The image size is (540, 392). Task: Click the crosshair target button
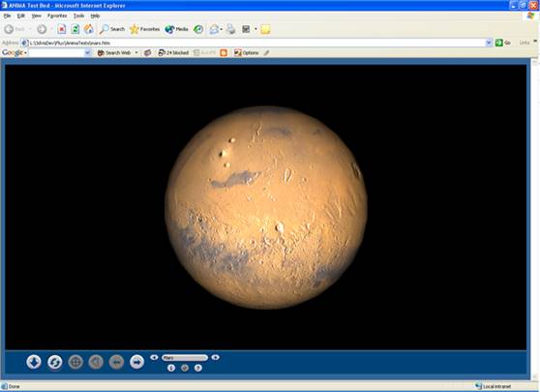[x=75, y=362]
